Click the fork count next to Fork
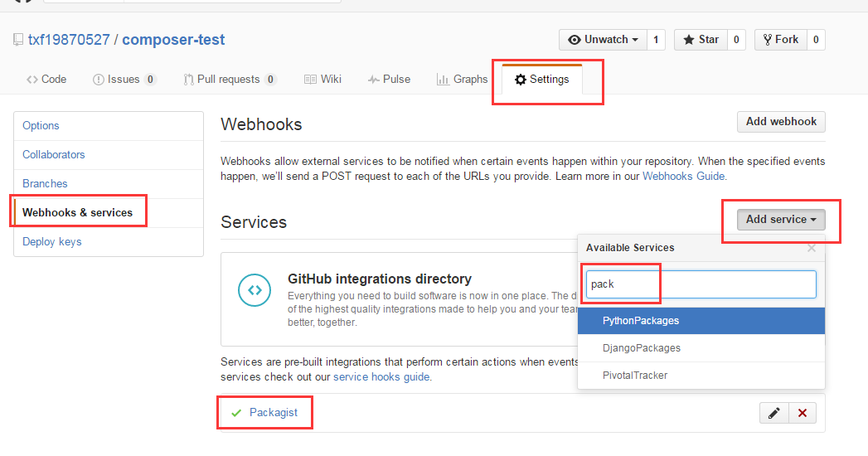Image resolution: width=868 pixels, height=456 pixels. pyautogui.click(x=816, y=40)
